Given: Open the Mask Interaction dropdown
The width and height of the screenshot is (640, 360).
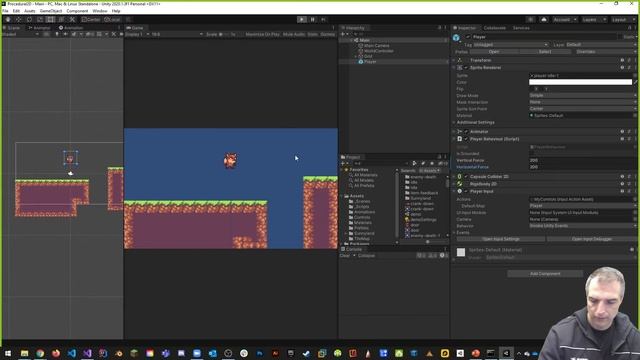Looking at the screenshot, I should 582,102.
